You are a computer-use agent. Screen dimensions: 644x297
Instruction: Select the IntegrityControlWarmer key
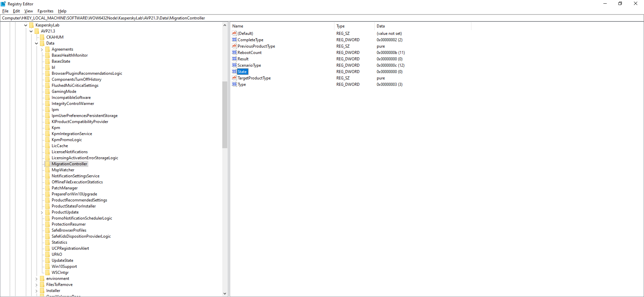pyautogui.click(x=73, y=104)
